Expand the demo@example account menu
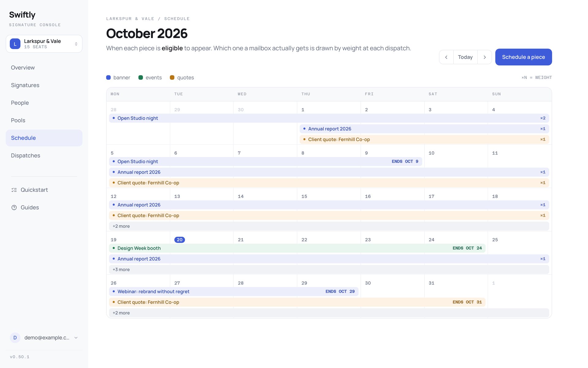 point(76,338)
